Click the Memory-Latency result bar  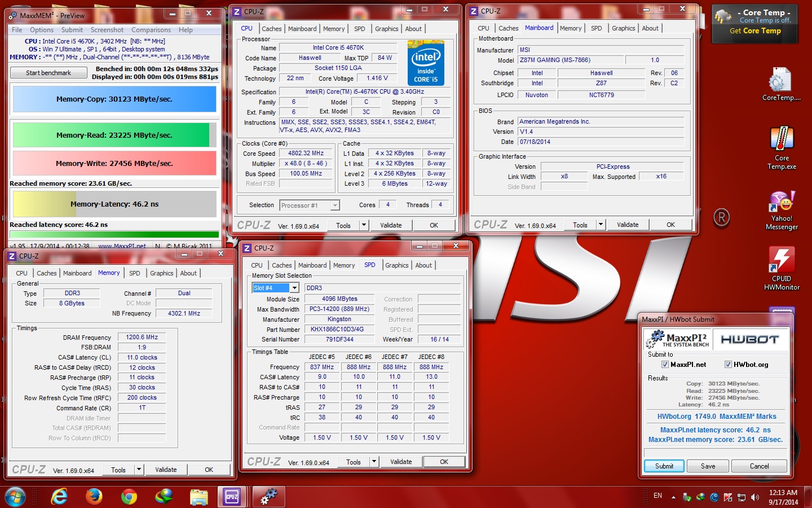click(114, 204)
